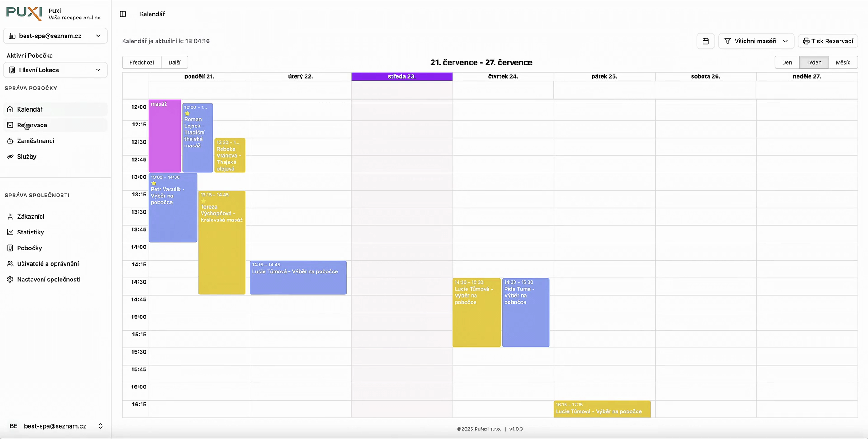
Task: Expand the best-spa@seznam.cz account selector at top
Action: pos(55,36)
